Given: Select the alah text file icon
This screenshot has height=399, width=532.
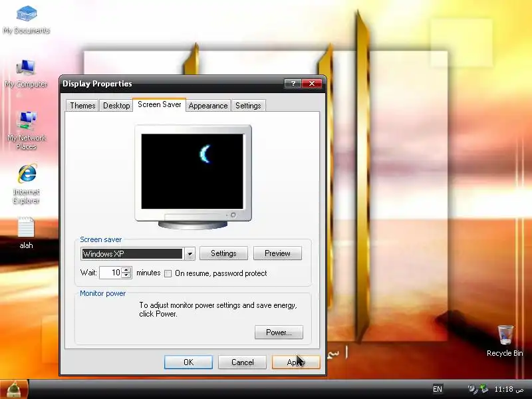Looking at the screenshot, I should pyautogui.click(x=26, y=233).
